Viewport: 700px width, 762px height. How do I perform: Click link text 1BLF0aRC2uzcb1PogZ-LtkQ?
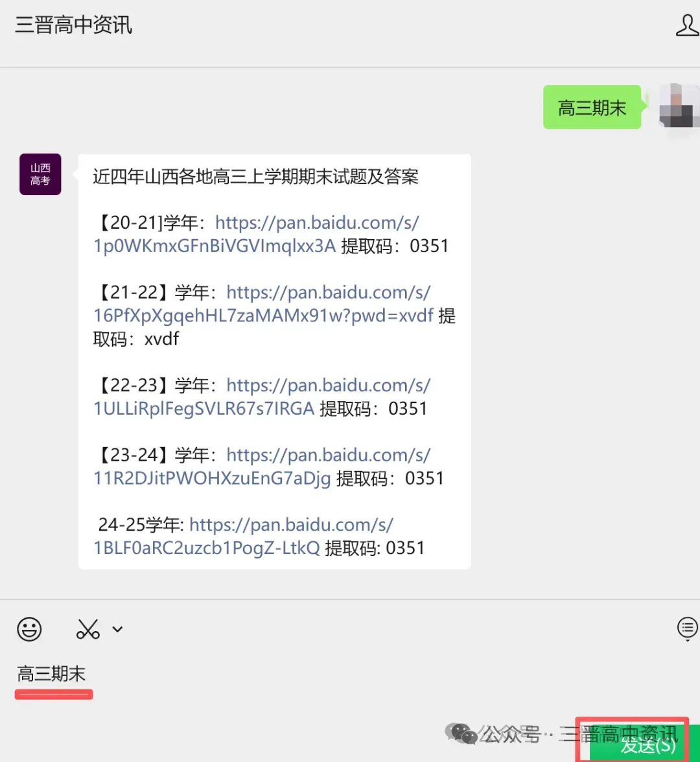(207, 548)
